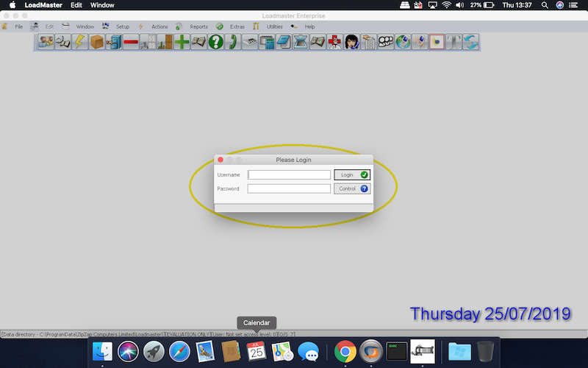Open the Help menu
Screen dimensions: 588x368
click(309, 26)
